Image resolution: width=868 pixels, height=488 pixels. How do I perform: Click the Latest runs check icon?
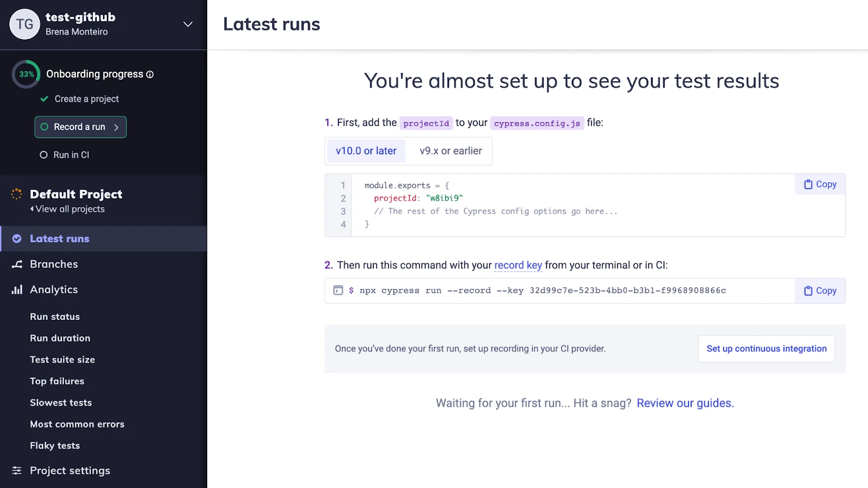pyautogui.click(x=17, y=239)
